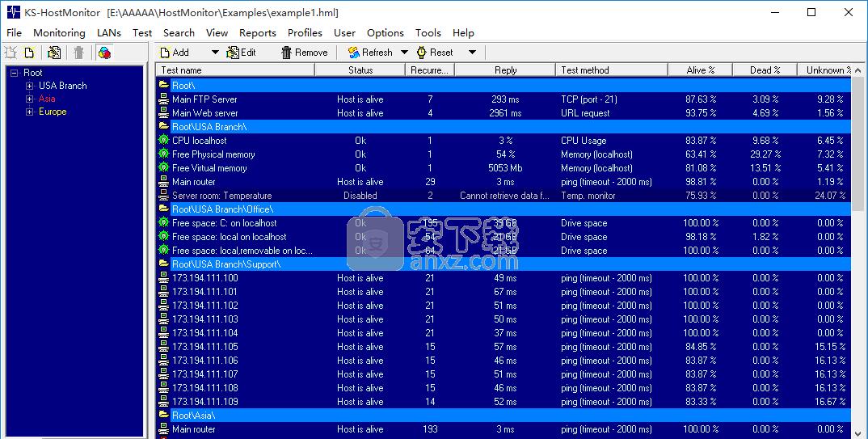Open the Monitoring menu
The height and width of the screenshot is (439, 868).
(59, 33)
